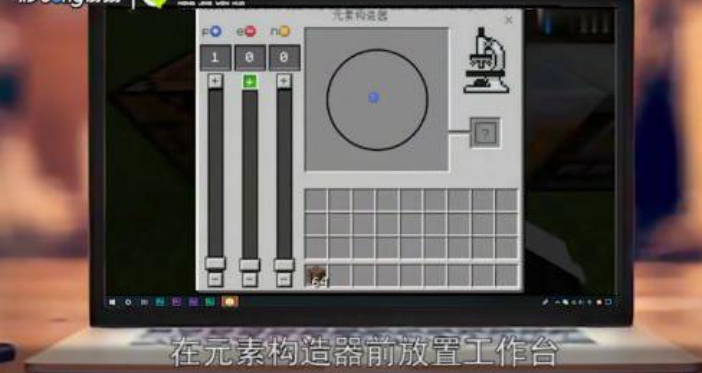
Task: Click the microscope icon
Action: [x=486, y=60]
